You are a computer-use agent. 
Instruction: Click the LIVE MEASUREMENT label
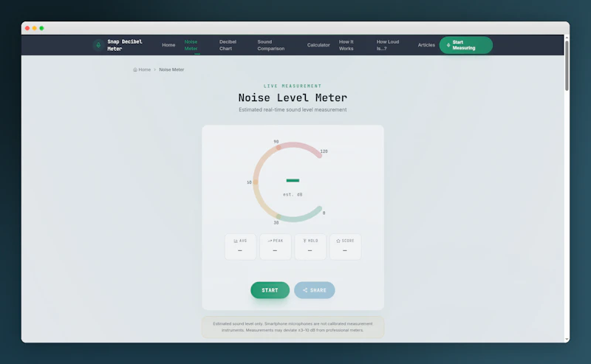[x=293, y=86]
